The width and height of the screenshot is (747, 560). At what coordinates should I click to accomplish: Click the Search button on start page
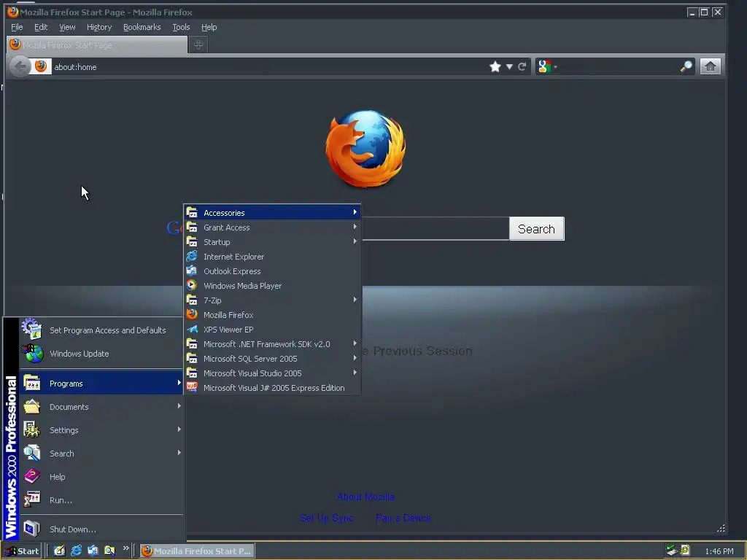(536, 229)
